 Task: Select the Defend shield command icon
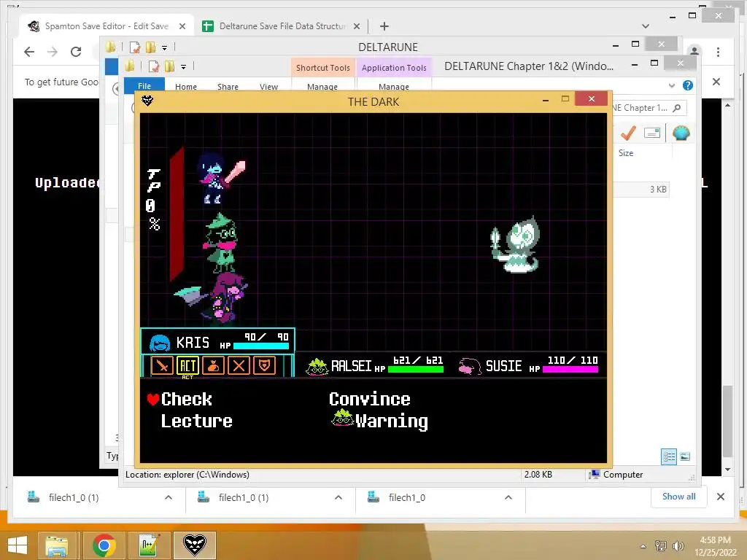[264, 366]
